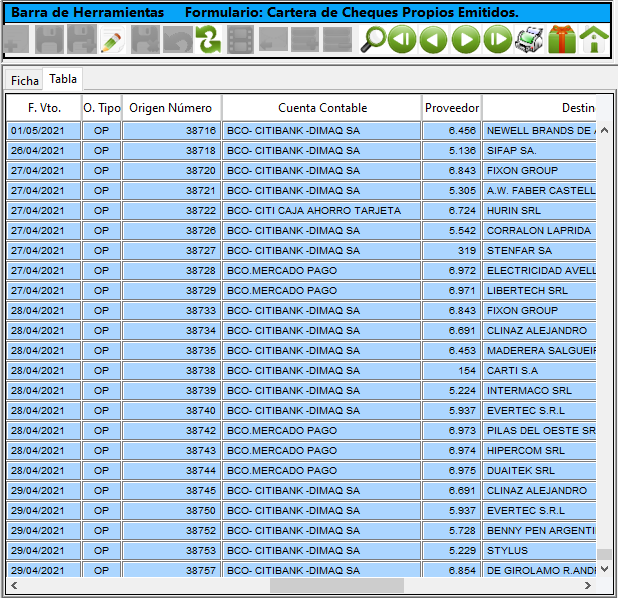Click the DUAITEK SRL cell
618x598 pixels.
point(539,471)
